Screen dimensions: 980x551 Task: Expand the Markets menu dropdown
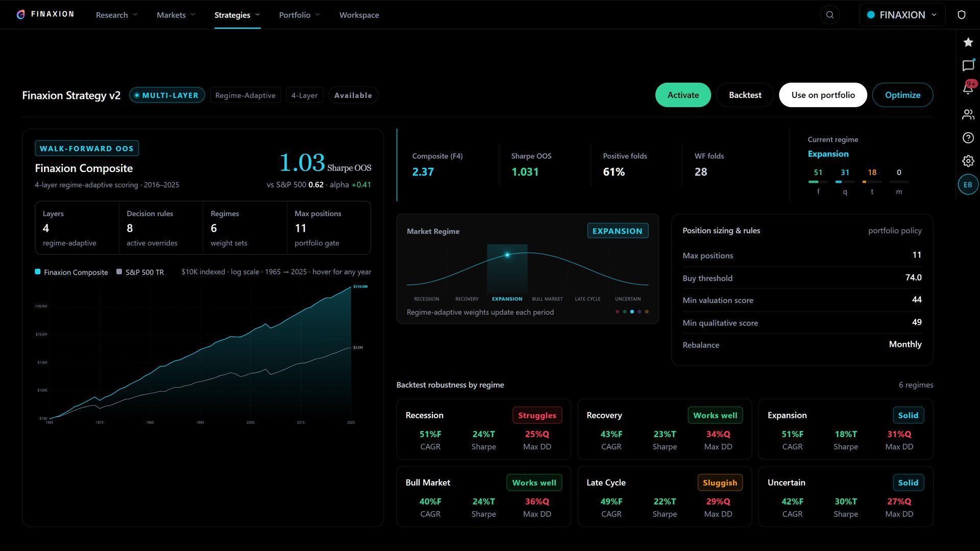[176, 15]
